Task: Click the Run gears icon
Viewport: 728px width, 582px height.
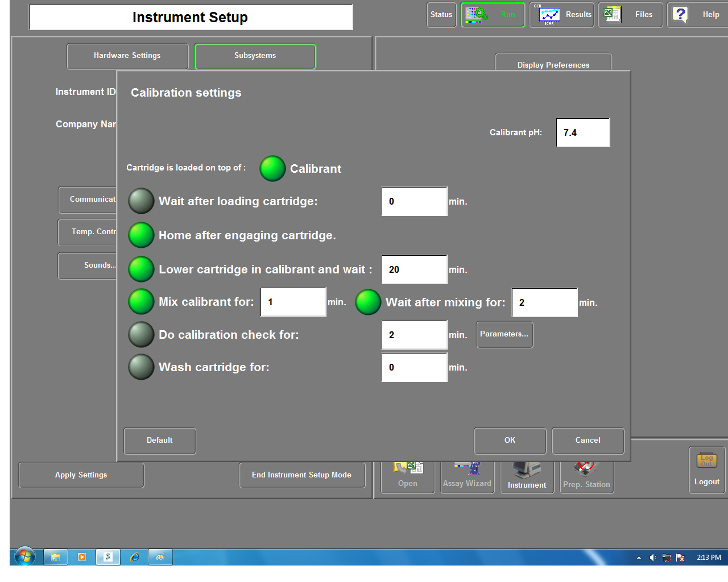Action: pos(477,15)
